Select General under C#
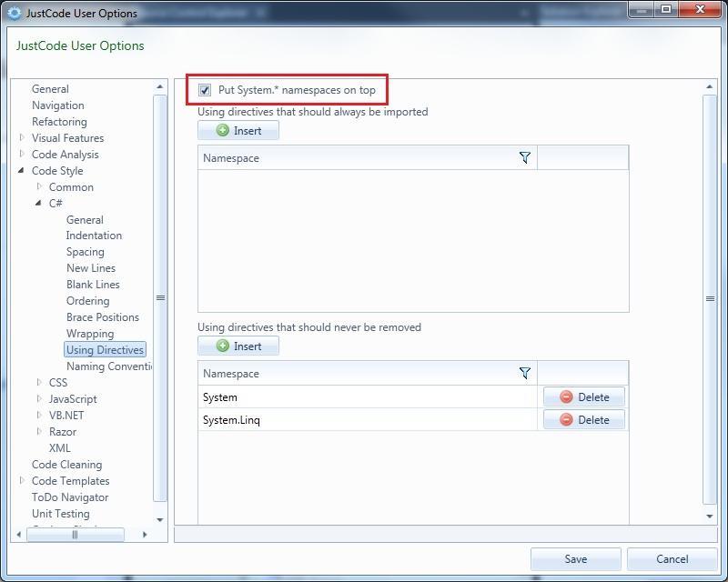 (x=85, y=219)
